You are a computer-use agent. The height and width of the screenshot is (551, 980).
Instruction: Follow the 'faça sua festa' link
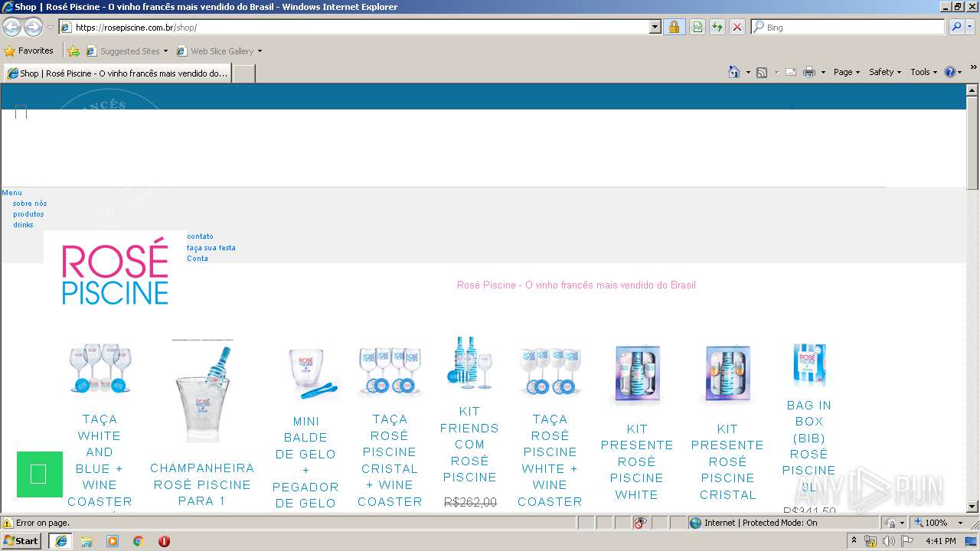[x=211, y=248]
